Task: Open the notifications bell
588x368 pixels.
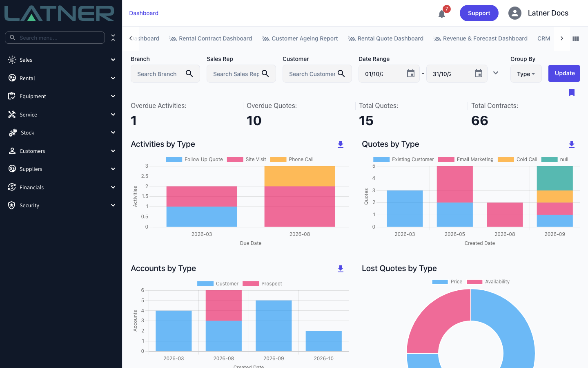Action: (442, 14)
